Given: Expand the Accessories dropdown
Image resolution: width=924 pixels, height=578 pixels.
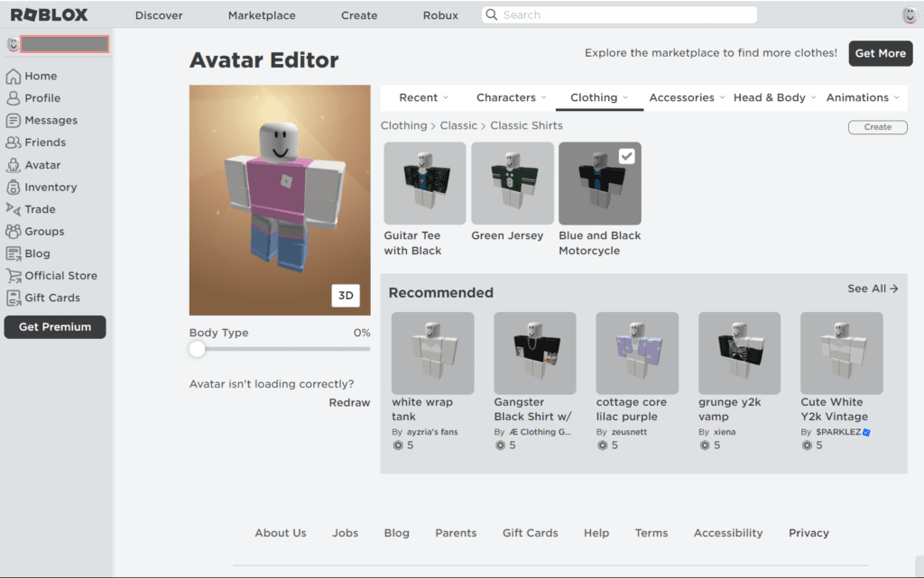Looking at the screenshot, I should [687, 97].
